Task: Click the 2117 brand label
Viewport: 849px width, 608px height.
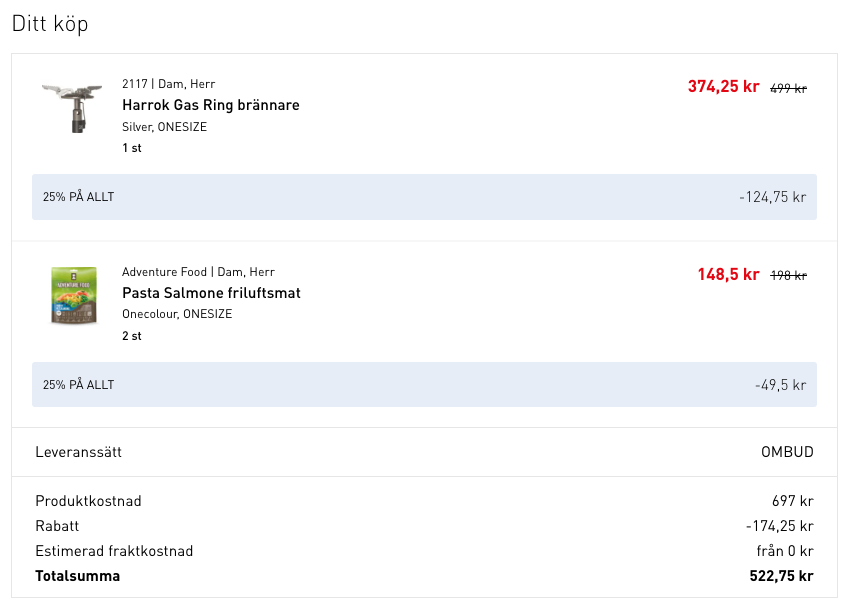Action: tap(134, 84)
